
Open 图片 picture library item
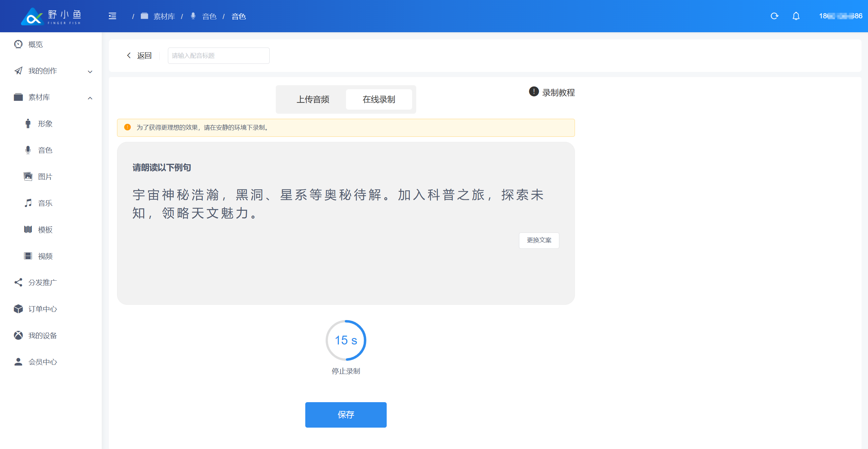pos(45,176)
